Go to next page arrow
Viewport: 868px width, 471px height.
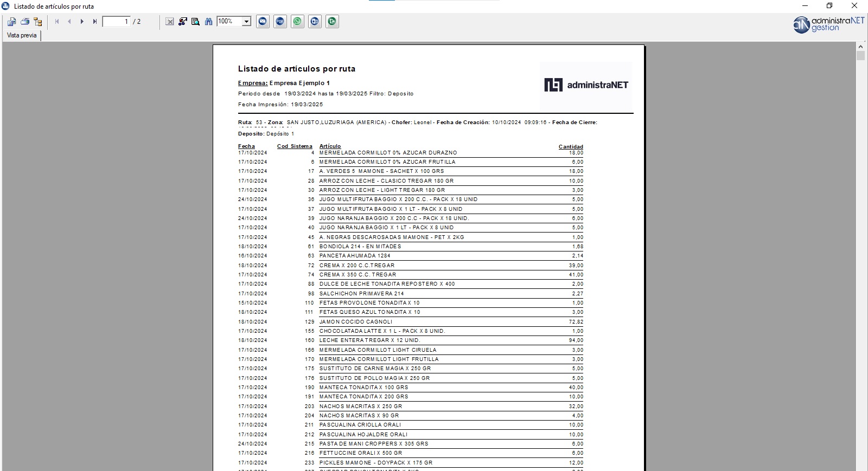click(82, 22)
